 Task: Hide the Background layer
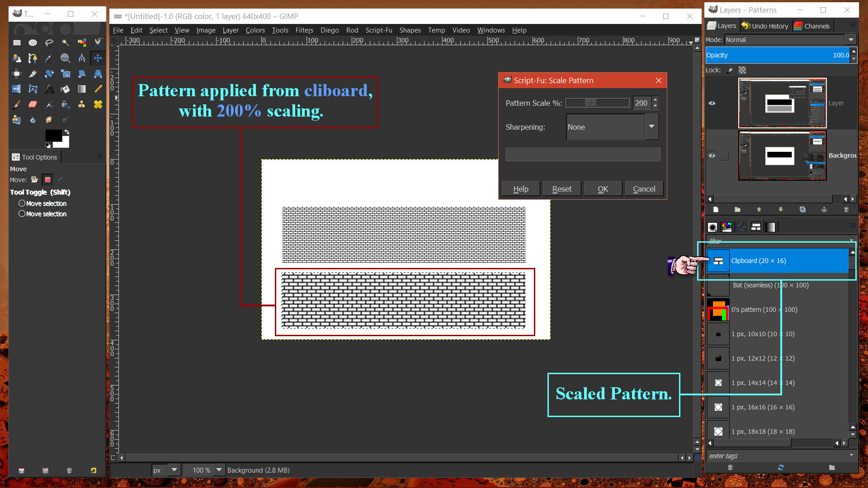pyautogui.click(x=712, y=155)
